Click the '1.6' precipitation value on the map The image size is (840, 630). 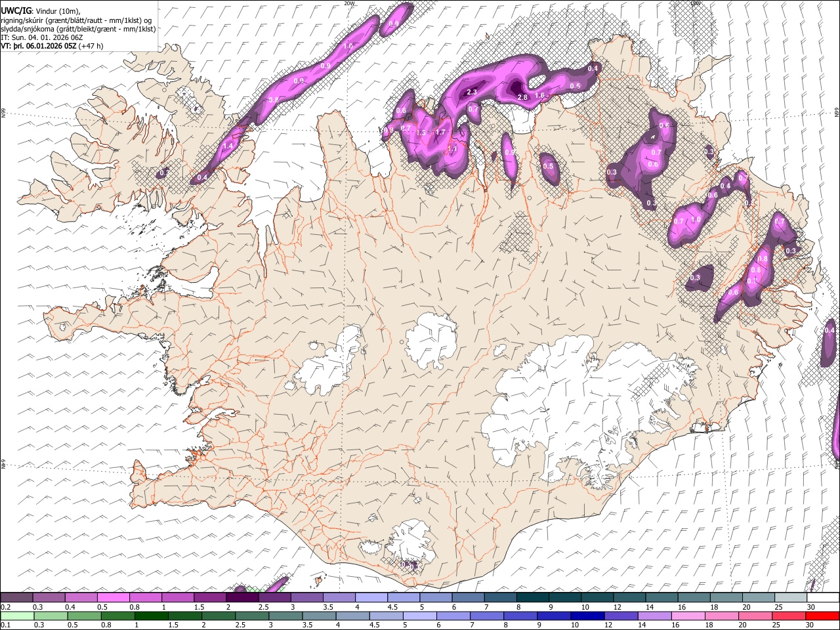(540, 95)
